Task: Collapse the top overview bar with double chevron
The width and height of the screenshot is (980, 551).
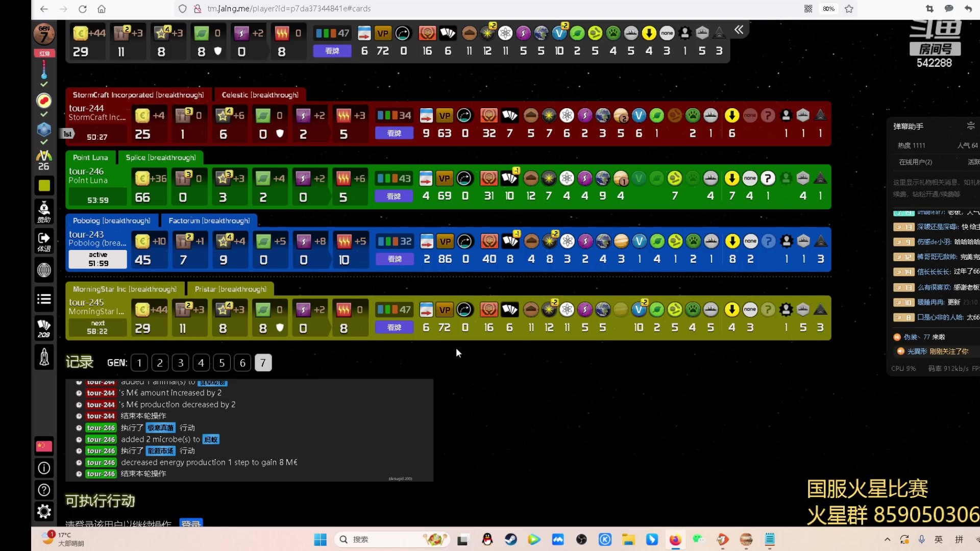Action: pos(739,30)
